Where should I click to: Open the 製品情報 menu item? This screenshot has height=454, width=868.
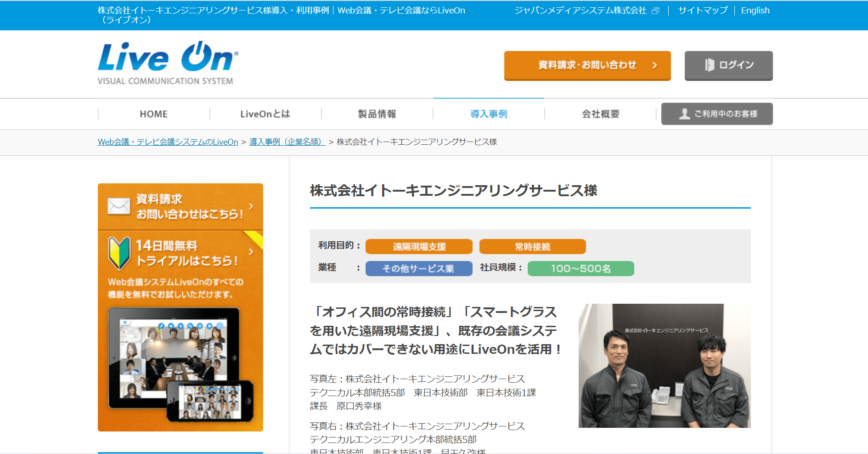377,114
